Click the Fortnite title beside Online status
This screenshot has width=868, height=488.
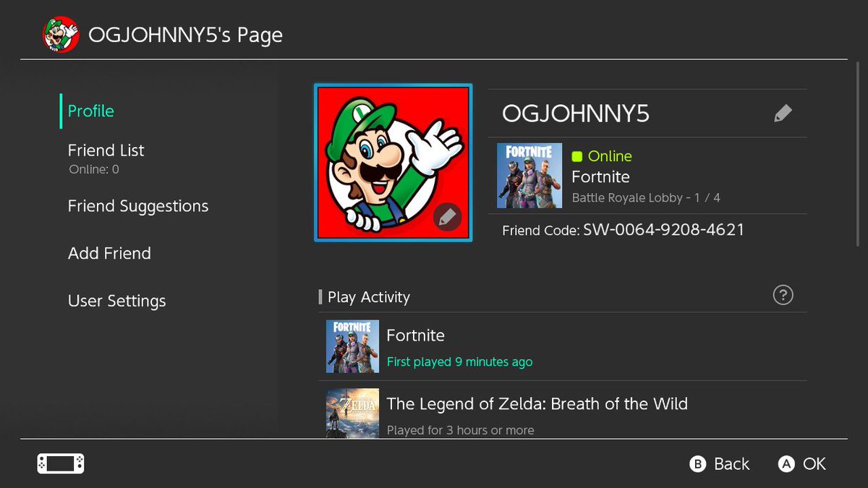pyautogui.click(x=600, y=177)
